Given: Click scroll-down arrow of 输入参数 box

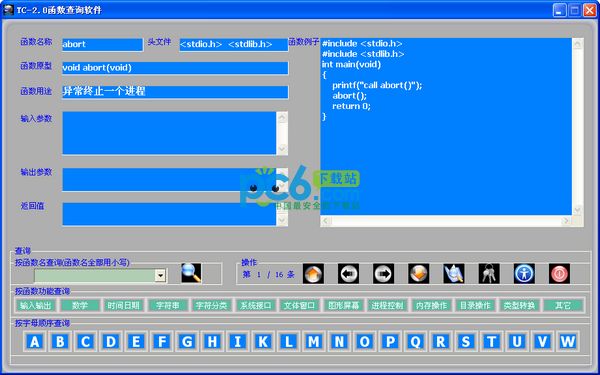Looking at the screenshot, I should click(x=282, y=149).
